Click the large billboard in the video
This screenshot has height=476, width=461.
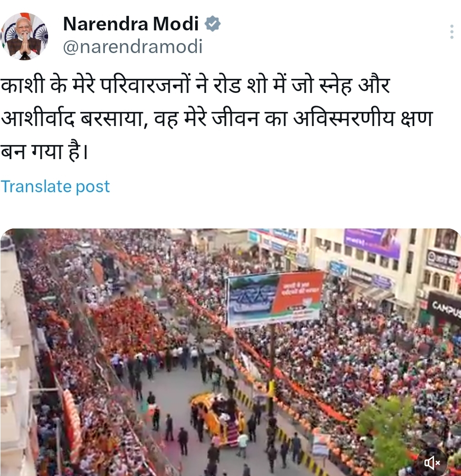tap(275, 299)
